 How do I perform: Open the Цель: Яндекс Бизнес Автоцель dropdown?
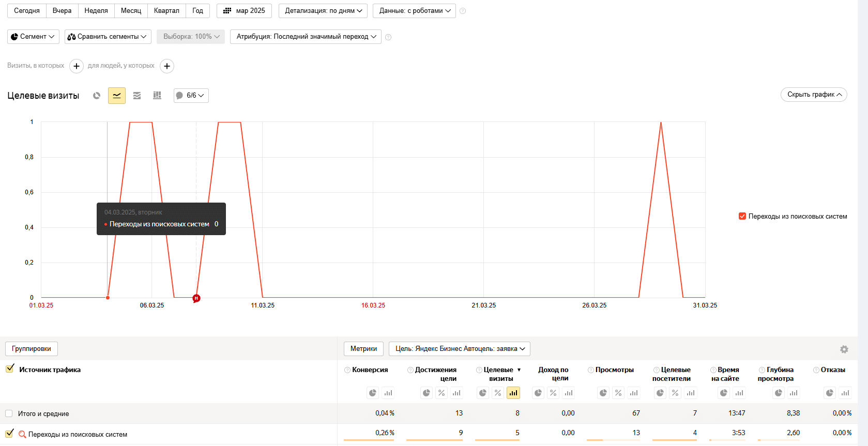pos(460,349)
